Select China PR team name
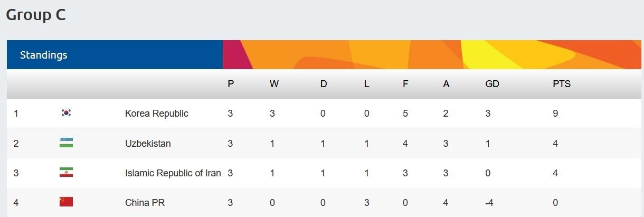644x217 pixels. [x=141, y=203]
